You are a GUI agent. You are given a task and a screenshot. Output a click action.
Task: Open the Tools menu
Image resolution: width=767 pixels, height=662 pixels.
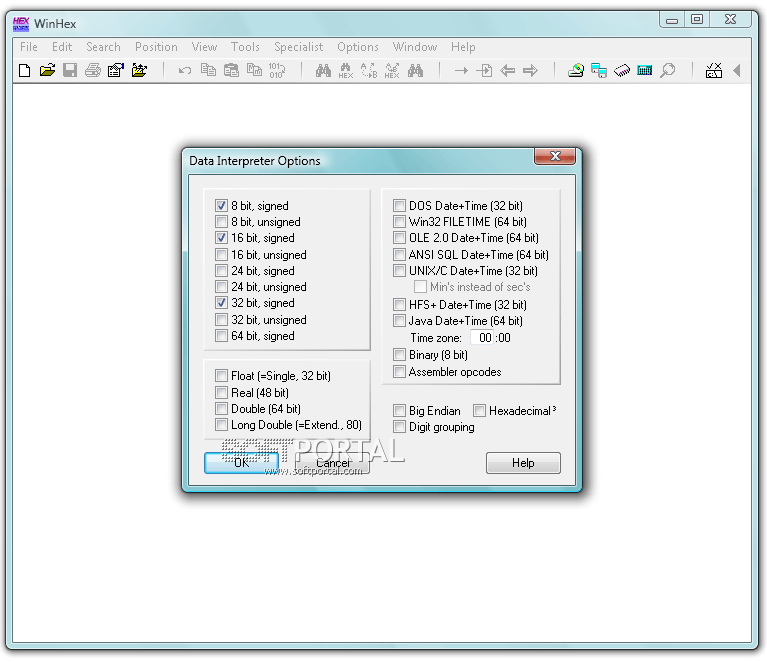pos(245,47)
